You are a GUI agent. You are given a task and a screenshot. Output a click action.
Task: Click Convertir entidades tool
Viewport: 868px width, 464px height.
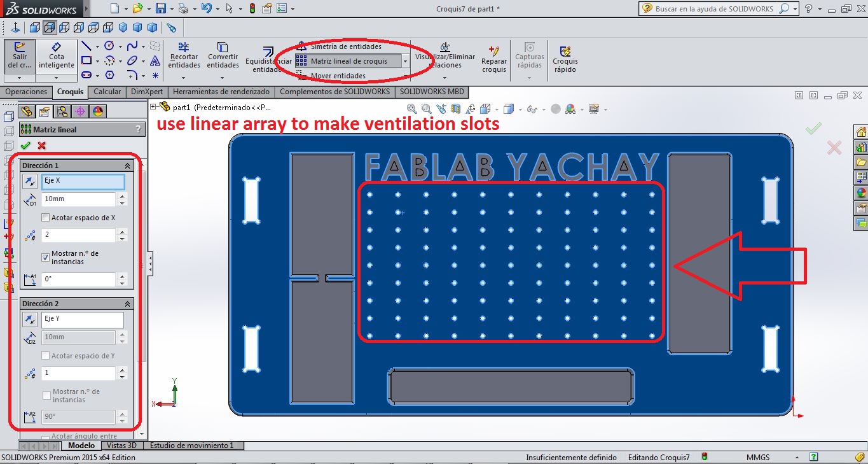pos(223,56)
